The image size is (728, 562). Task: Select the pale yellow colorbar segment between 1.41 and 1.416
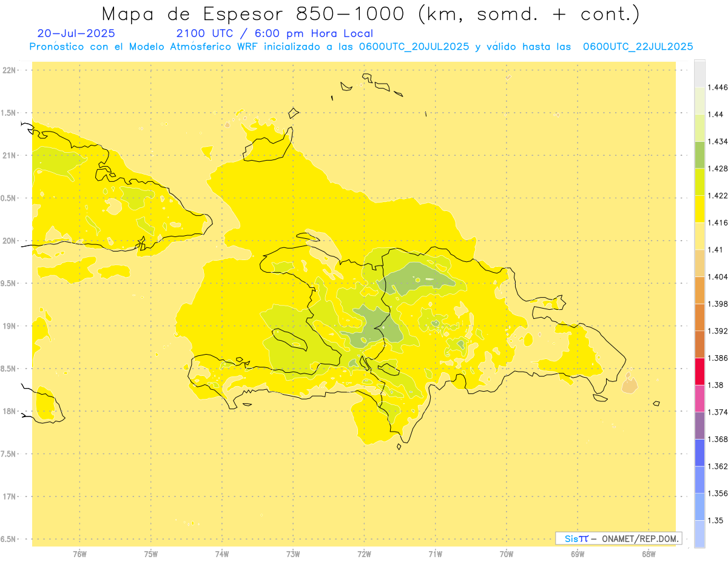click(x=699, y=236)
